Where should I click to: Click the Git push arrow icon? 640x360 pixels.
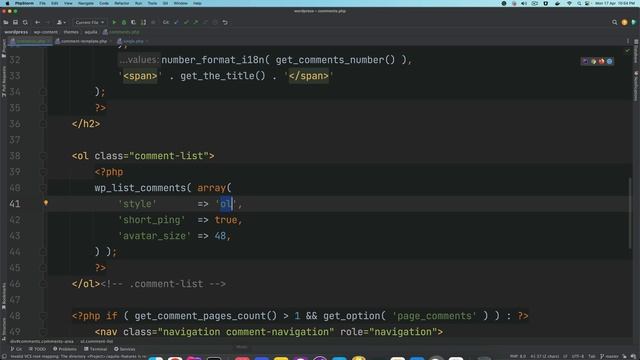coord(196,22)
